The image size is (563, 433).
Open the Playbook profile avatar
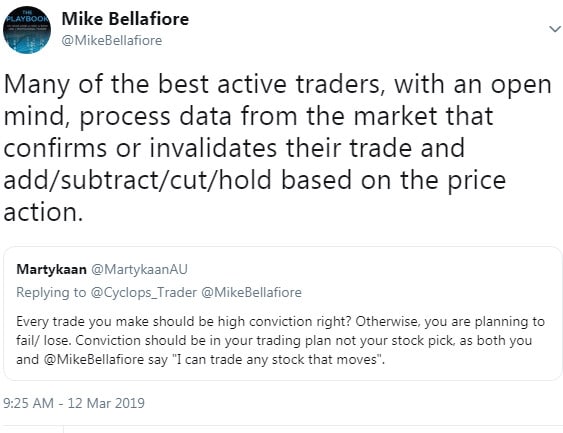(x=27, y=30)
